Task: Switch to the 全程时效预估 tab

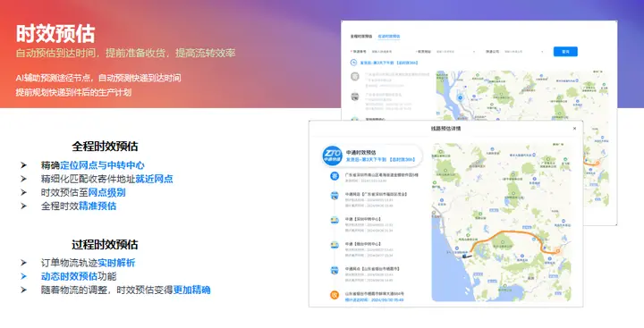Action: (361, 37)
